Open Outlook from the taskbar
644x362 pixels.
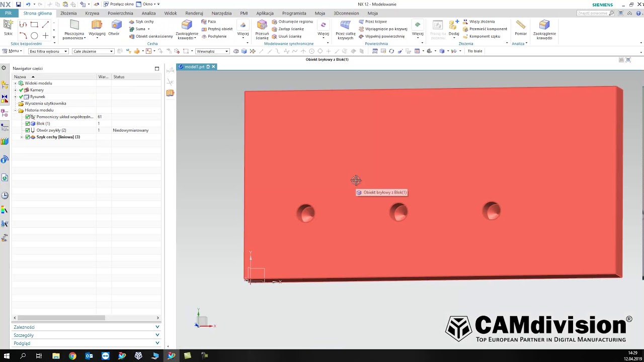tap(89, 355)
